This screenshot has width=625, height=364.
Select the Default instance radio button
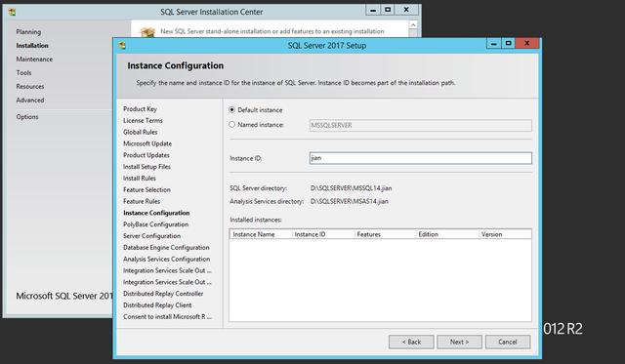[x=232, y=109]
